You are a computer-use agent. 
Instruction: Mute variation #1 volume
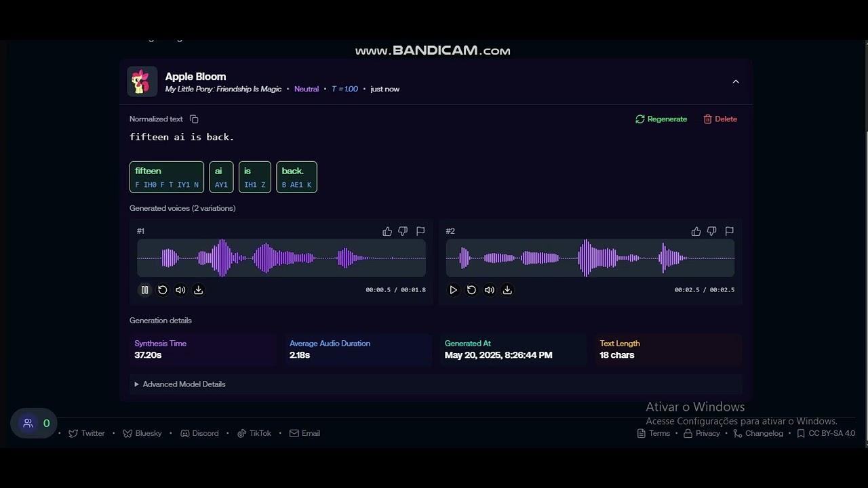[180, 290]
